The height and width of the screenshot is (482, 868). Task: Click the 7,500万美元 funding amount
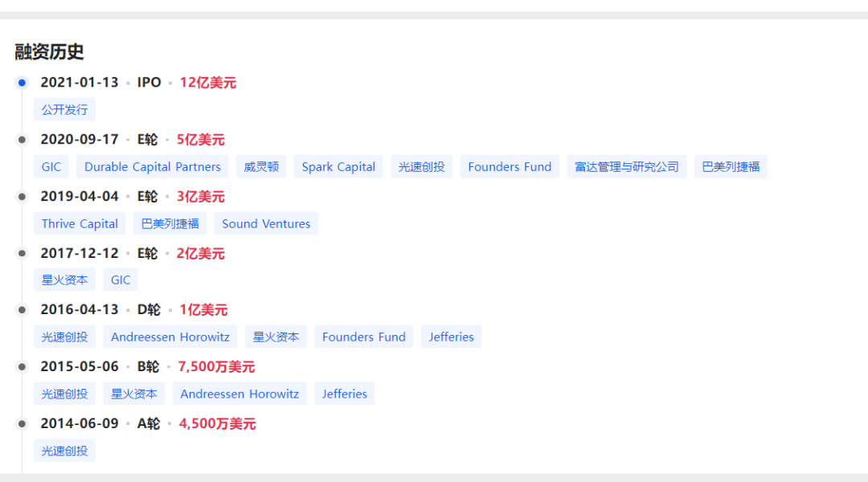216,367
